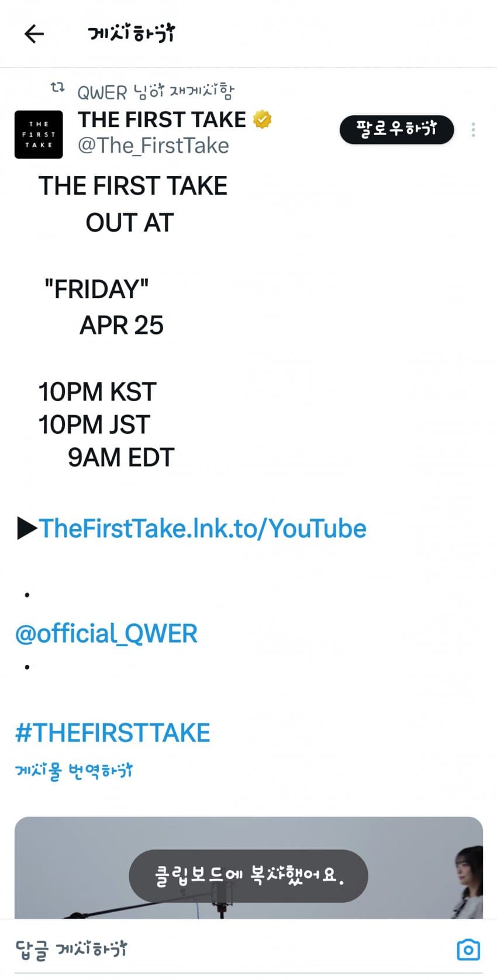Click THE FIRST TAKE display name
Viewport: 497px width, 980px height.
coord(162,119)
